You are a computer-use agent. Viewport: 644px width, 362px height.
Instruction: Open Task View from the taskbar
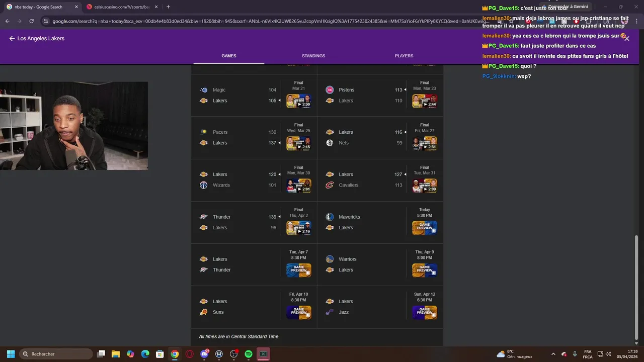(x=101, y=354)
